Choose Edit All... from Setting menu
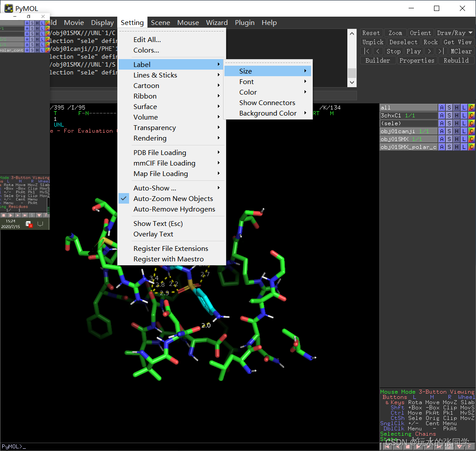 point(171,40)
